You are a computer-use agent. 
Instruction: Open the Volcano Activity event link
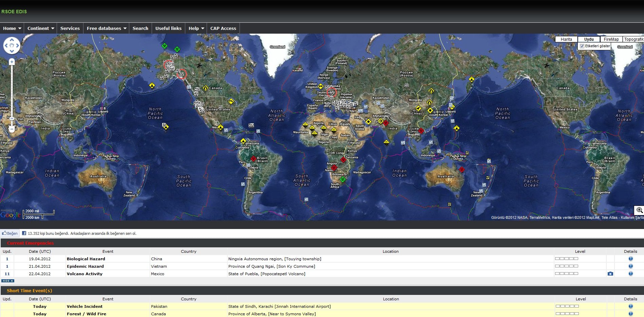click(x=84, y=274)
